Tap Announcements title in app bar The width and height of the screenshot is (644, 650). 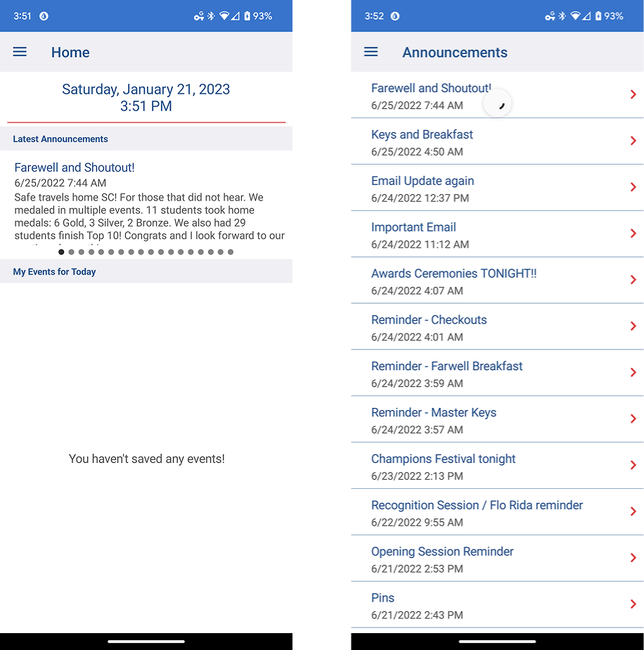click(455, 52)
